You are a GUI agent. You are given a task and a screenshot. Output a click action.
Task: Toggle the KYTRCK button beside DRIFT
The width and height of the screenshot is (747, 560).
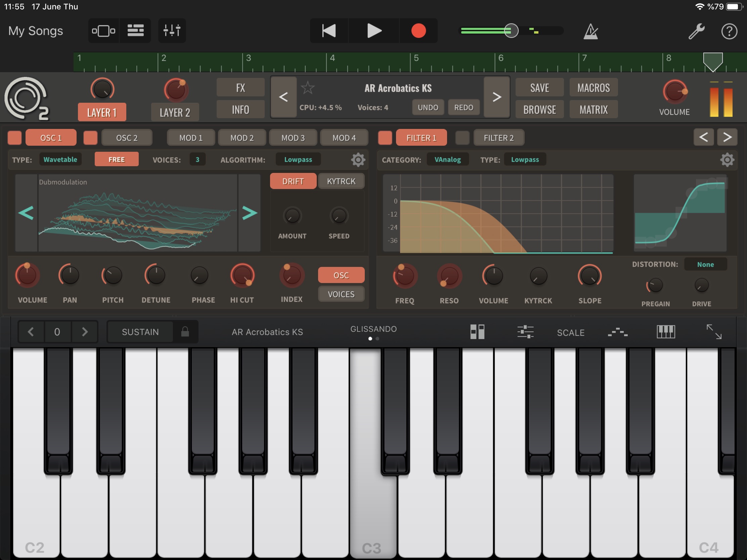click(341, 181)
